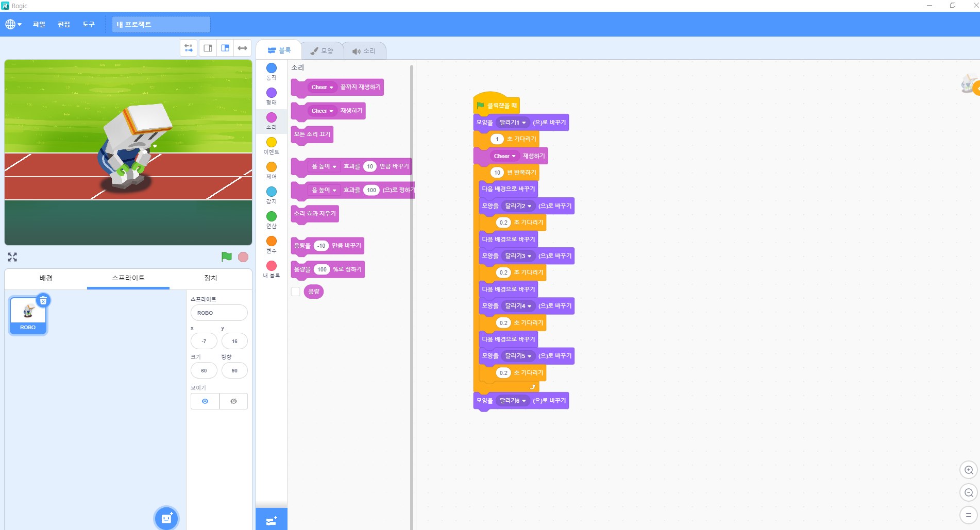Zoom out of the code workspace

tap(968, 492)
